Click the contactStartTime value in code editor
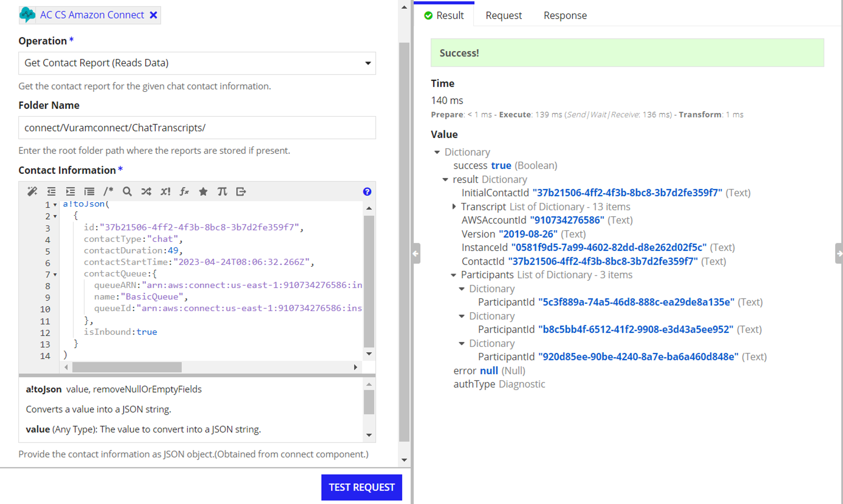The width and height of the screenshot is (843, 504). pyautogui.click(x=241, y=262)
